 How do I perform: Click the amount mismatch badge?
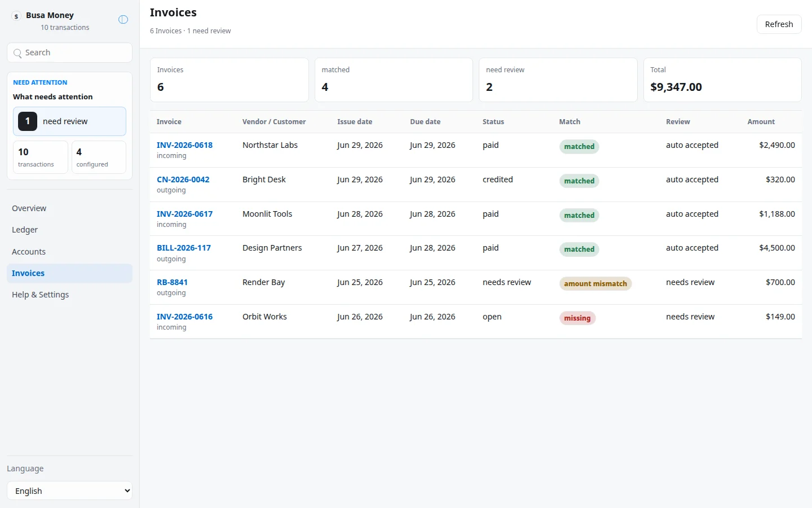(595, 284)
